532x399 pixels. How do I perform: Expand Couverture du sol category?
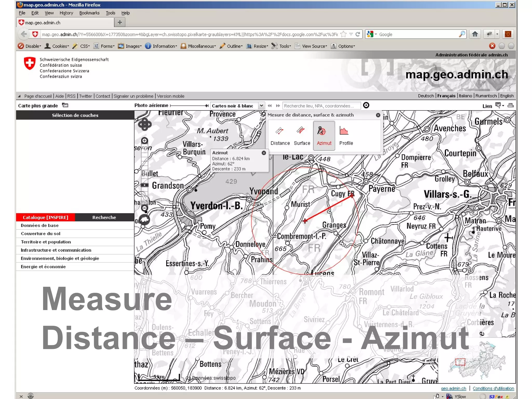pyautogui.click(x=75, y=234)
